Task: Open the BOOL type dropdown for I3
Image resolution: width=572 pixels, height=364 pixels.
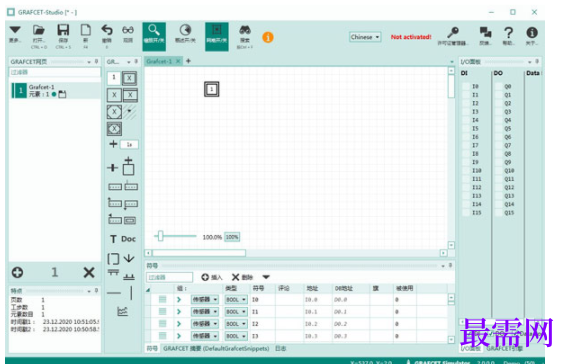Action: tap(236, 336)
